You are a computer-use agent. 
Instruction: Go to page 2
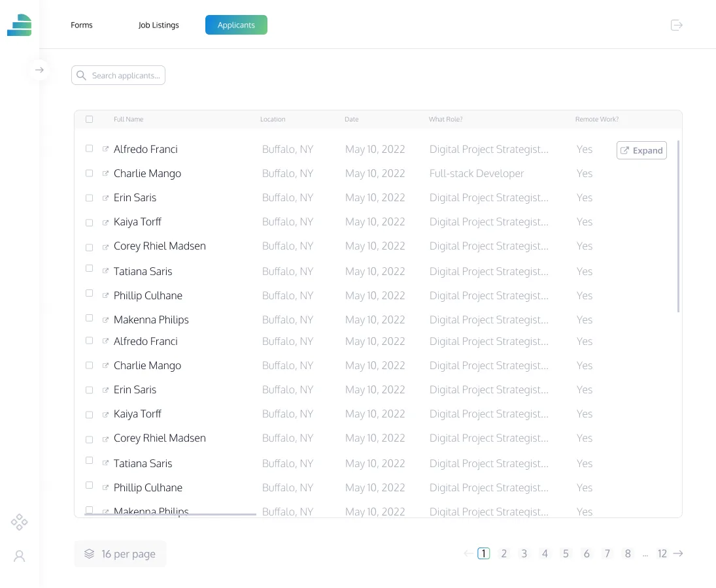504,553
